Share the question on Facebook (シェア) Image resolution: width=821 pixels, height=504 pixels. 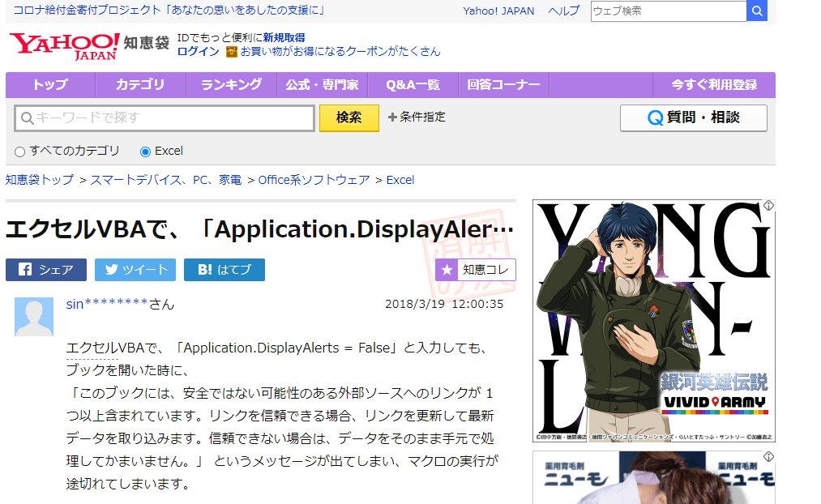(46, 270)
